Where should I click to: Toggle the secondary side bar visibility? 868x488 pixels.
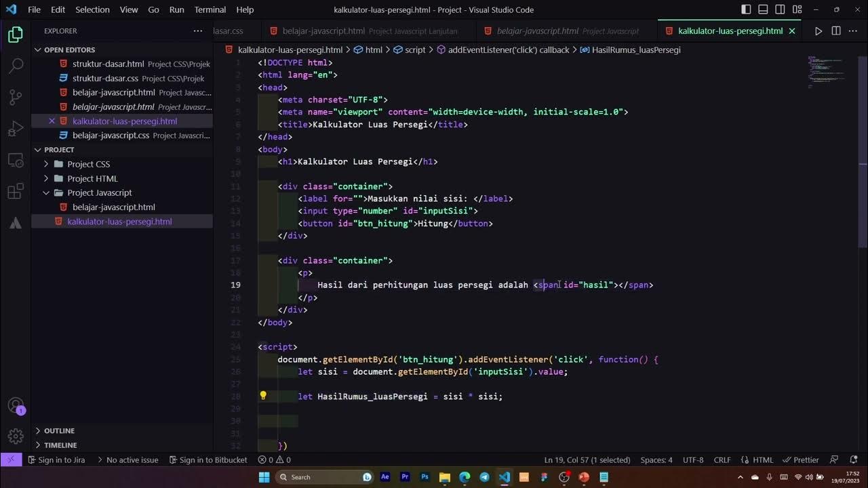pos(781,9)
